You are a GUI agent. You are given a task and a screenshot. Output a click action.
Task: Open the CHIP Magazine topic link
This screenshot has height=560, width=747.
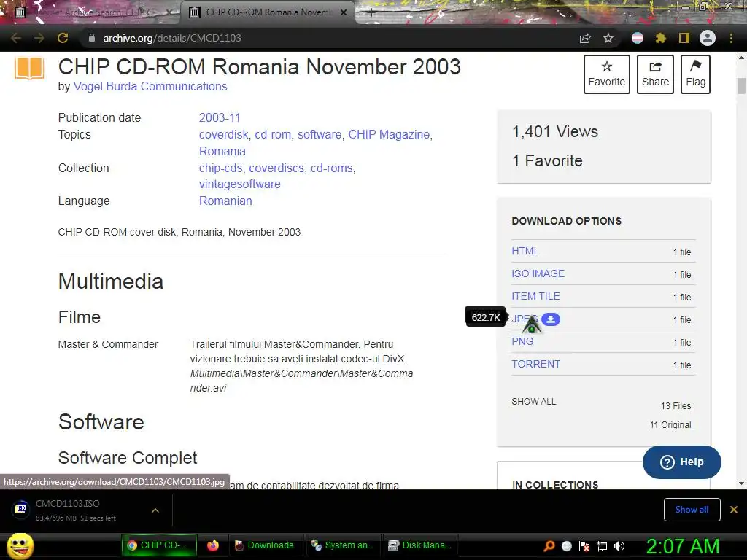pyautogui.click(x=389, y=135)
